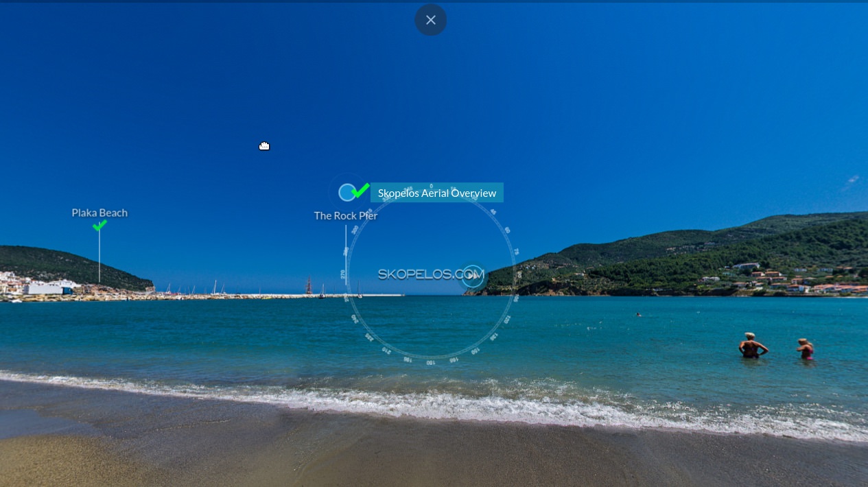Open the Plaka Beach hotspot label
The width and height of the screenshot is (868, 487).
click(99, 213)
